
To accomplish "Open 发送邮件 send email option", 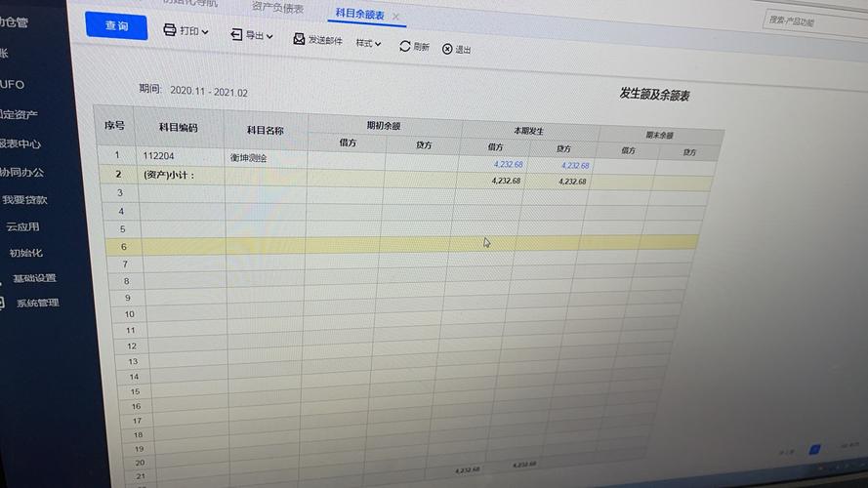I will [x=325, y=40].
